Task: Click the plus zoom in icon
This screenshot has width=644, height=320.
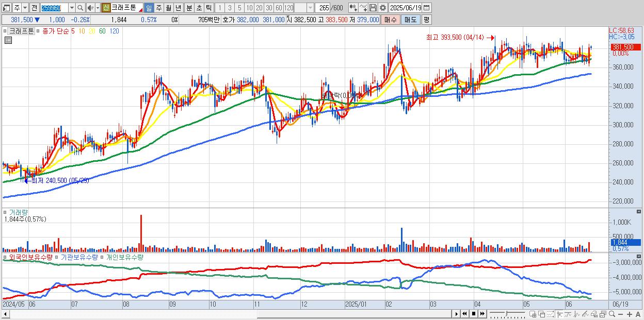Action: 630,314
